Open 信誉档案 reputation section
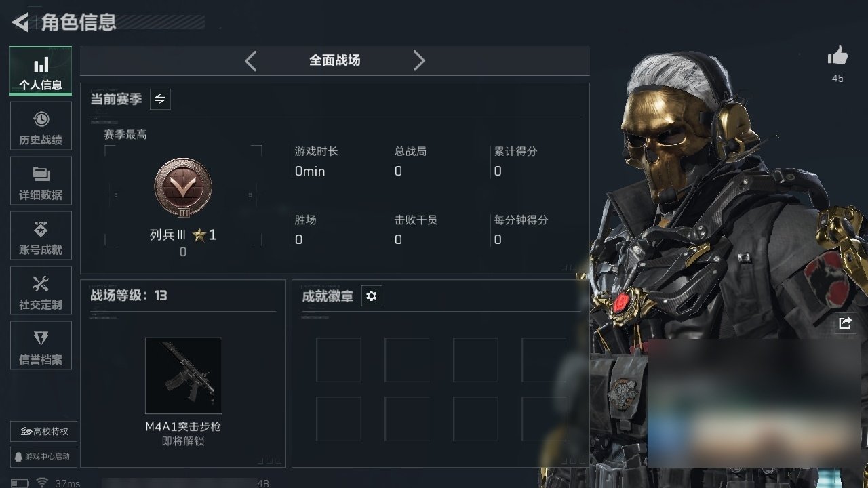 coord(41,346)
